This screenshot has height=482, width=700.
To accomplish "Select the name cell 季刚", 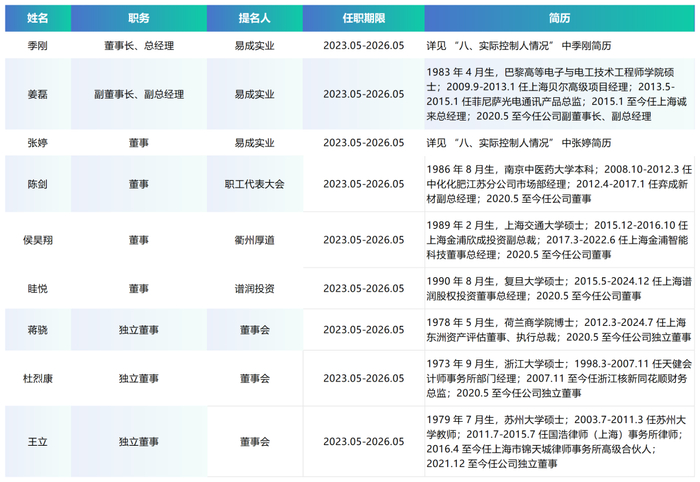I will pos(38,46).
